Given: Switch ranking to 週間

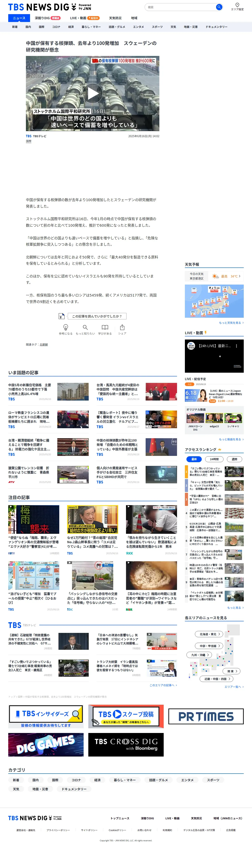Looking at the screenshot, I should tap(235, 459).
